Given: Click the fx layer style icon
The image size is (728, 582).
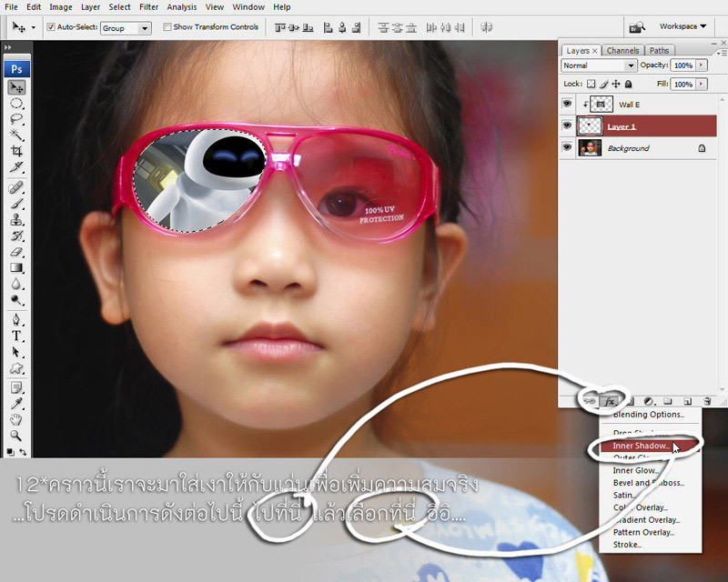Looking at the screenshot, I should tap(609, 401).
